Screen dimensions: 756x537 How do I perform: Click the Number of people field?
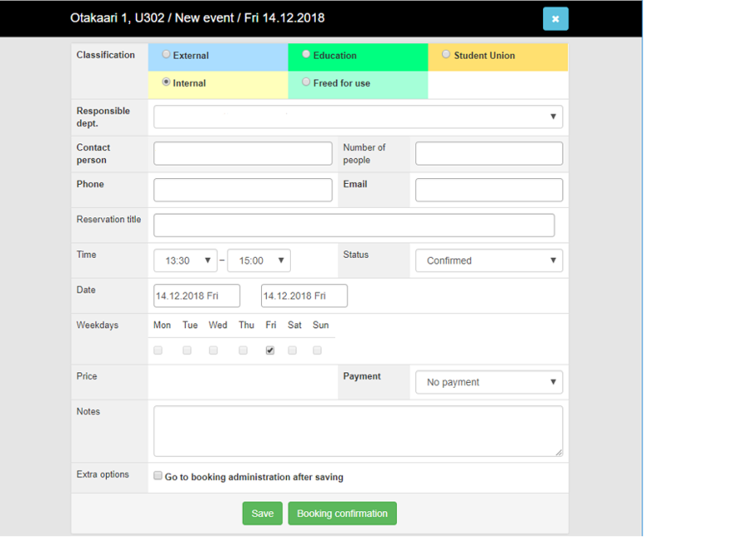pos(488,153)
